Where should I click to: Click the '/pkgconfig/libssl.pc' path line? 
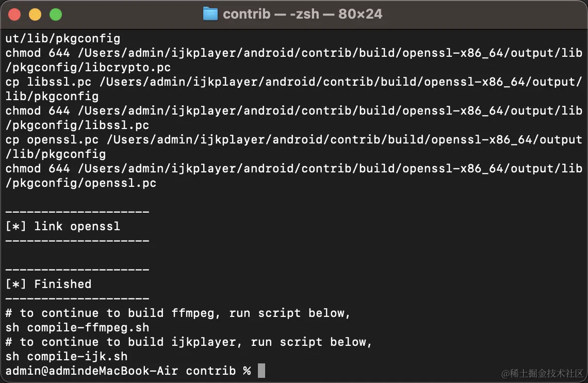click(77, 125)
